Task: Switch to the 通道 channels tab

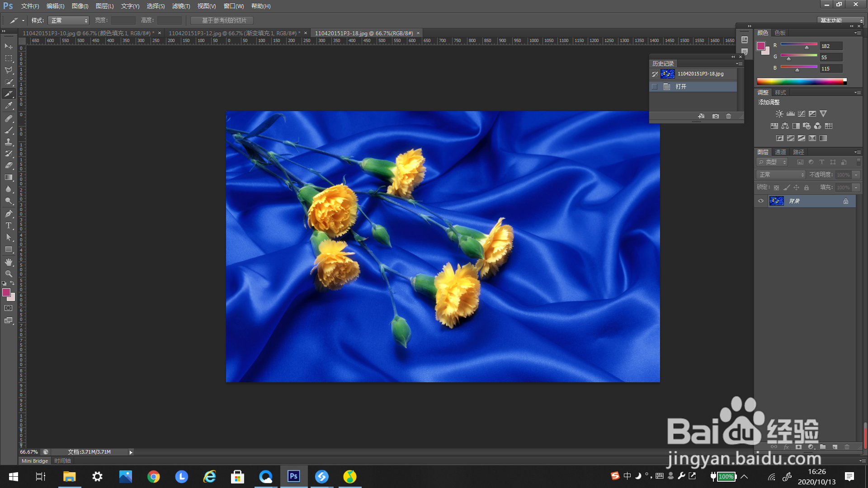Action: point(780,152)
